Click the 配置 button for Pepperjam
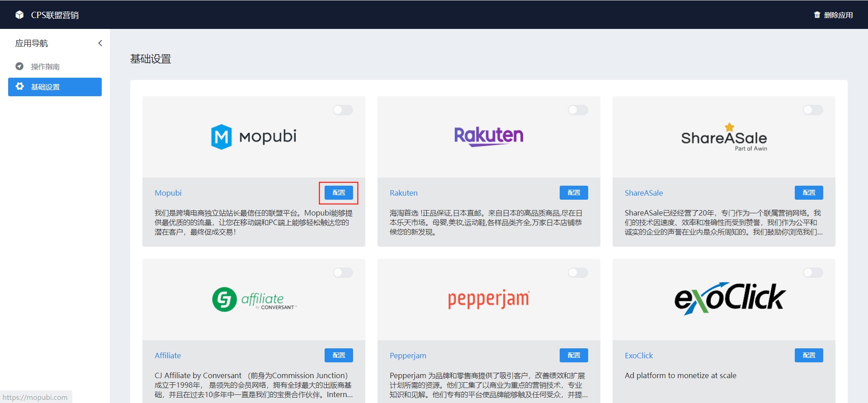The height and width of the screenshot is (403, 868). 574,355
